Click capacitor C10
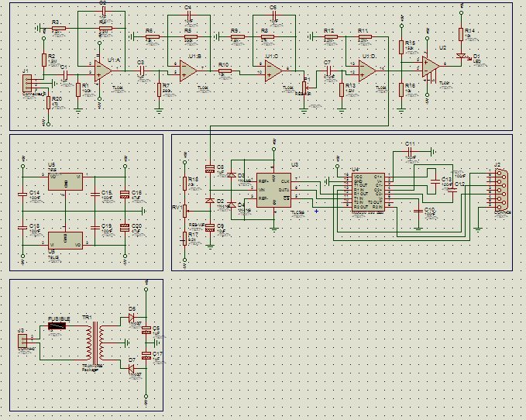This screenshot has height=420, width=526. click(418, 211)
